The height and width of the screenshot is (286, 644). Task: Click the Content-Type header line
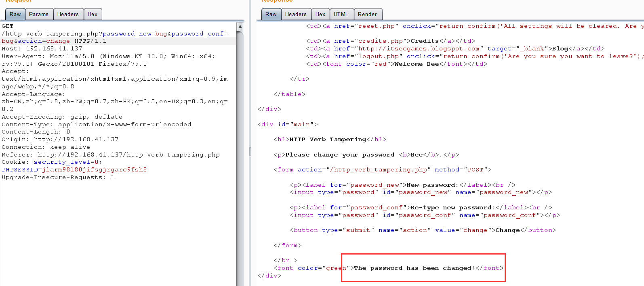coord(97,124)
